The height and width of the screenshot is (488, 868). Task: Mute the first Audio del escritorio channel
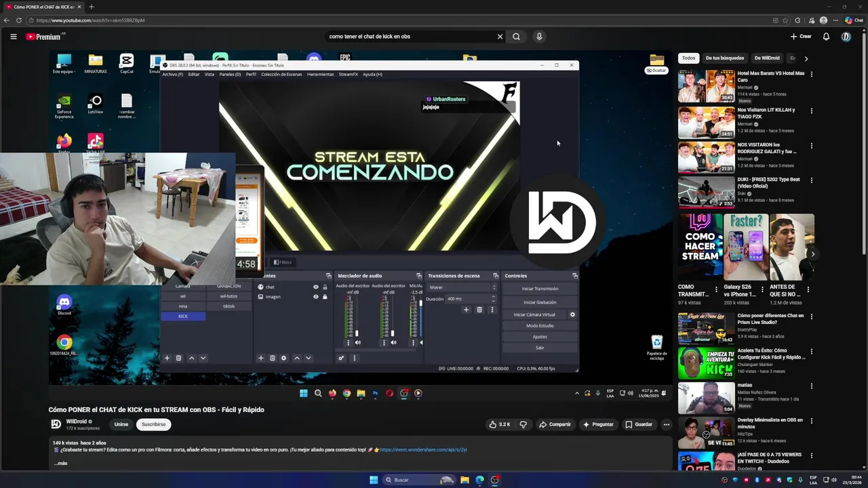[x=357, y=342]
